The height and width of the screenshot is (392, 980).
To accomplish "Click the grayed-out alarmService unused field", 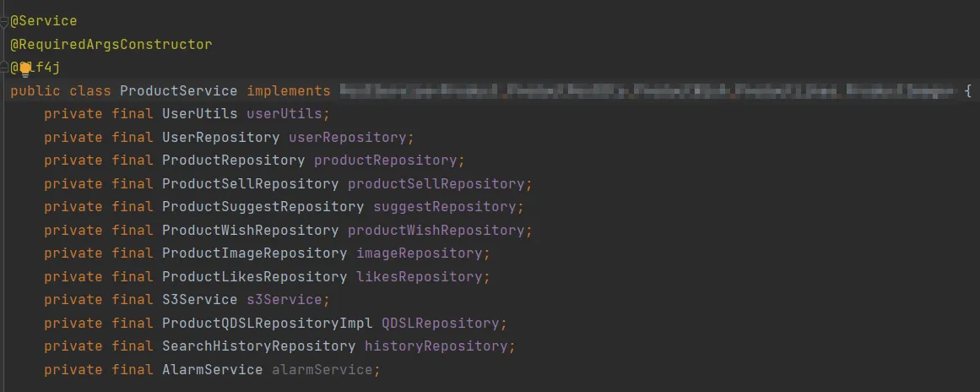I will 322,369.
